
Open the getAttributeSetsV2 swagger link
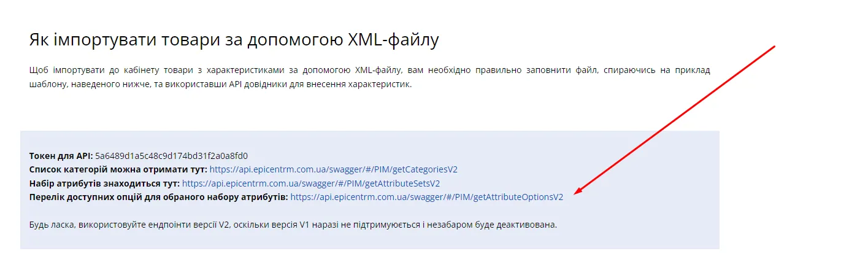coord(311,183)
